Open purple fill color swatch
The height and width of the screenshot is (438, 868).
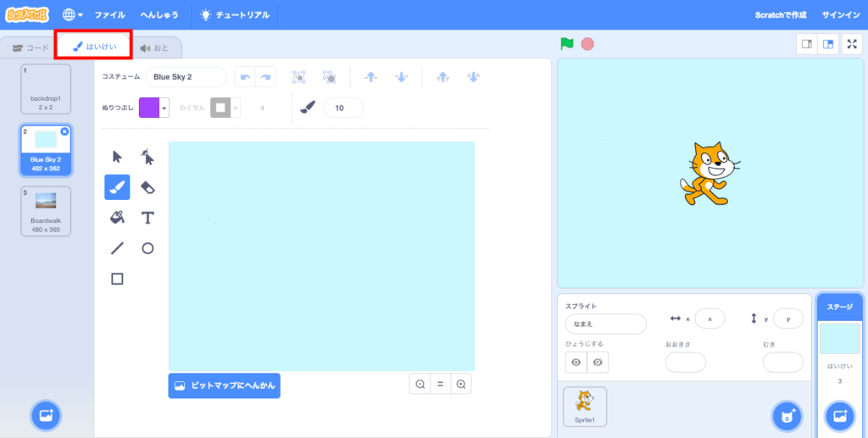(x=154, y=108)
